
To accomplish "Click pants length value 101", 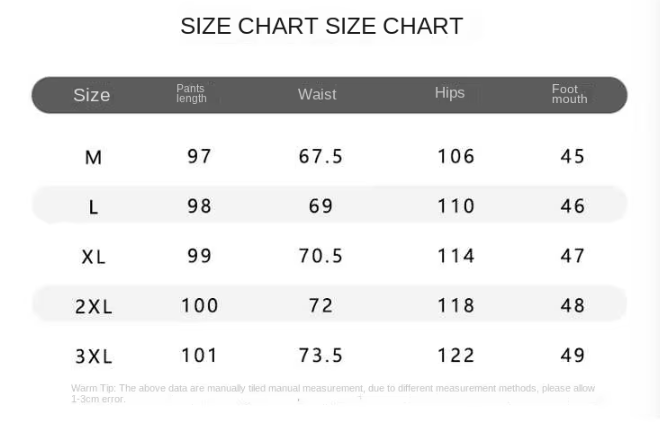I will pos(200,355).
